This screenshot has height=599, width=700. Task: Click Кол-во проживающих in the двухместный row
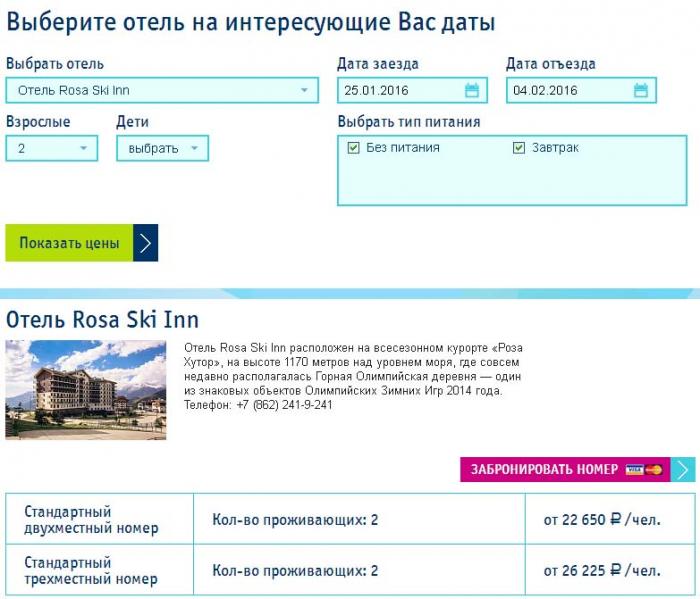click(x=295, y=520)
